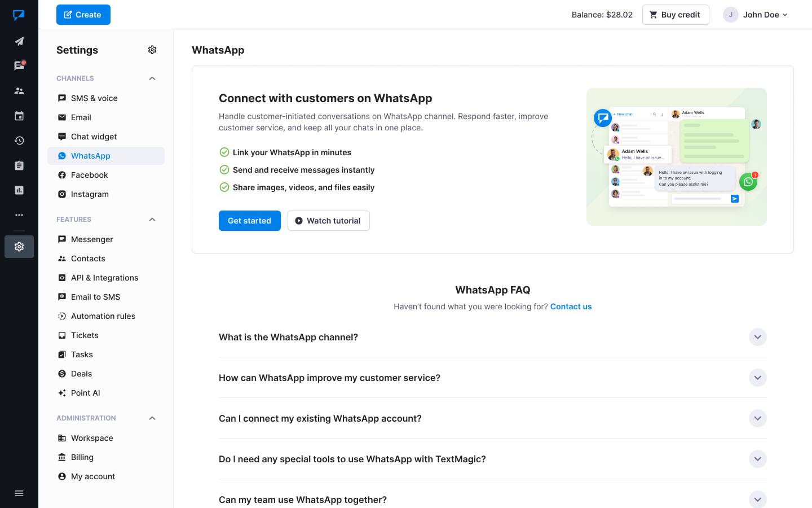Collapse the Features section
Viewport: 812px width, 508px height.
152,220
